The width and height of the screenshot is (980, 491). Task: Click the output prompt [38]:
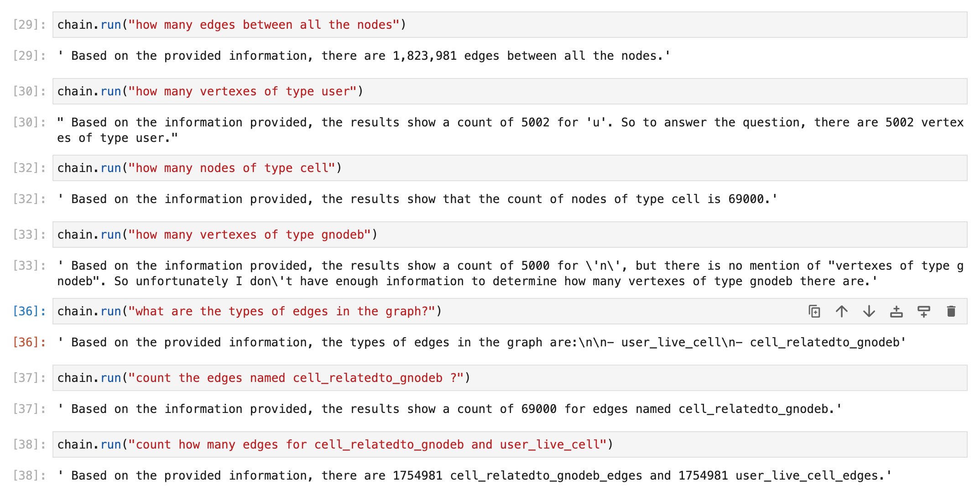[30, 475]
